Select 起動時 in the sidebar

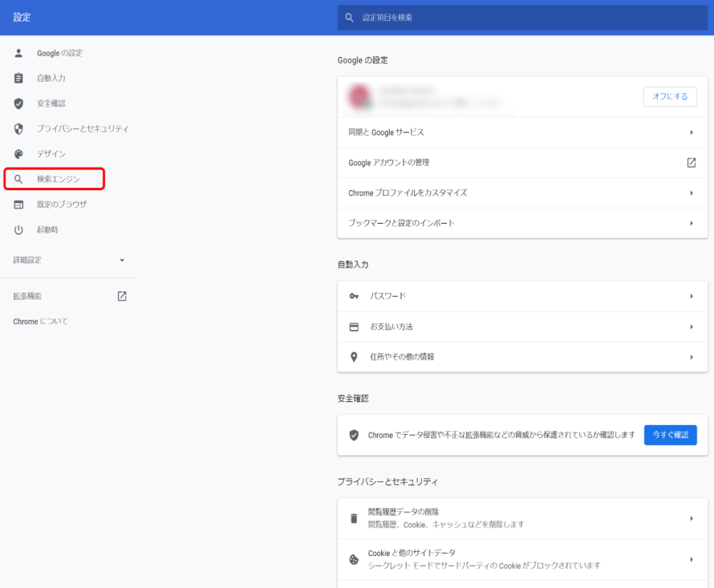47,230
